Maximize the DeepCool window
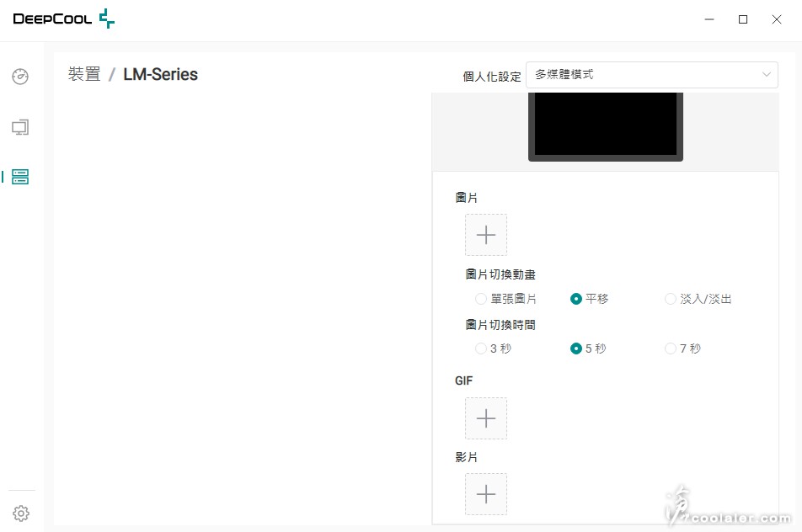 [x=743, y=19]
